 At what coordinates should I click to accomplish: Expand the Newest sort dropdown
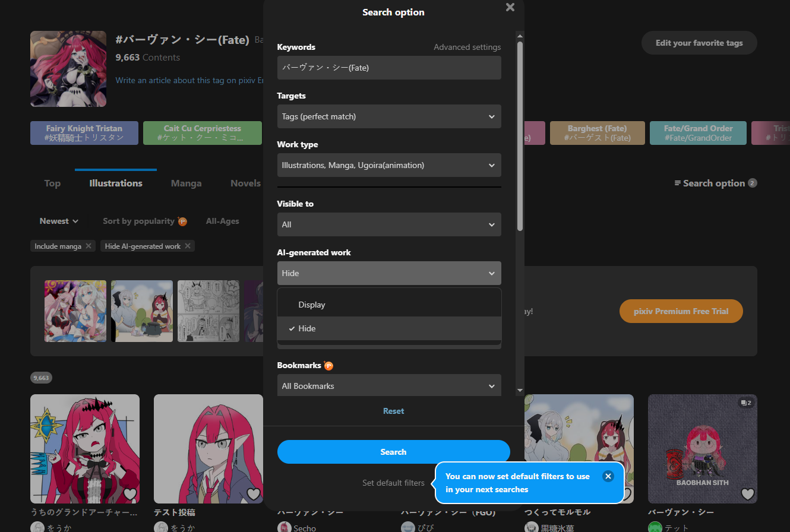tap(59, 221)
